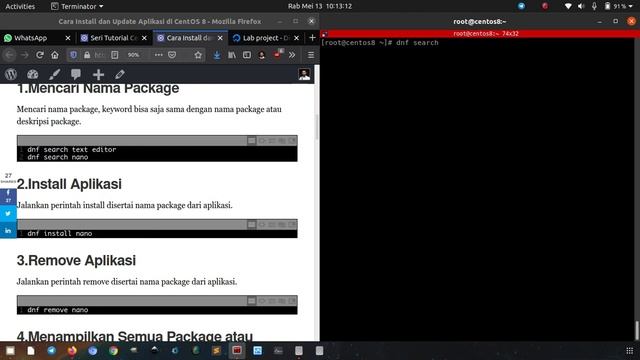
Task: Launch Telegram from the dock
Action: coord(51,350)
